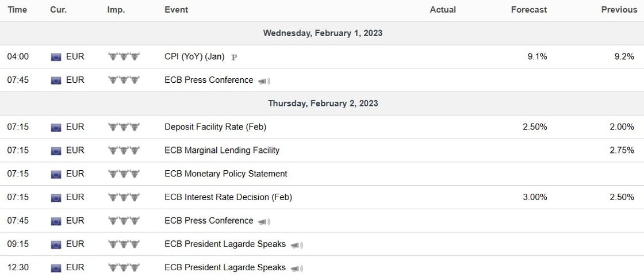This screenshot has width=644, height=280.
Task: Click the speaker icon for the 09:15 Lagarde speech
Action: click(297, 245)
